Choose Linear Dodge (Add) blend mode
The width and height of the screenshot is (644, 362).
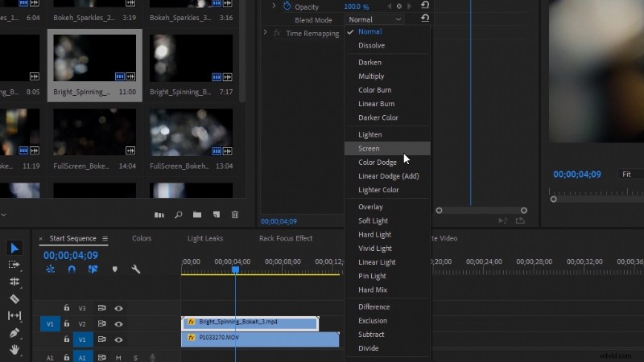tap(387, 176)
